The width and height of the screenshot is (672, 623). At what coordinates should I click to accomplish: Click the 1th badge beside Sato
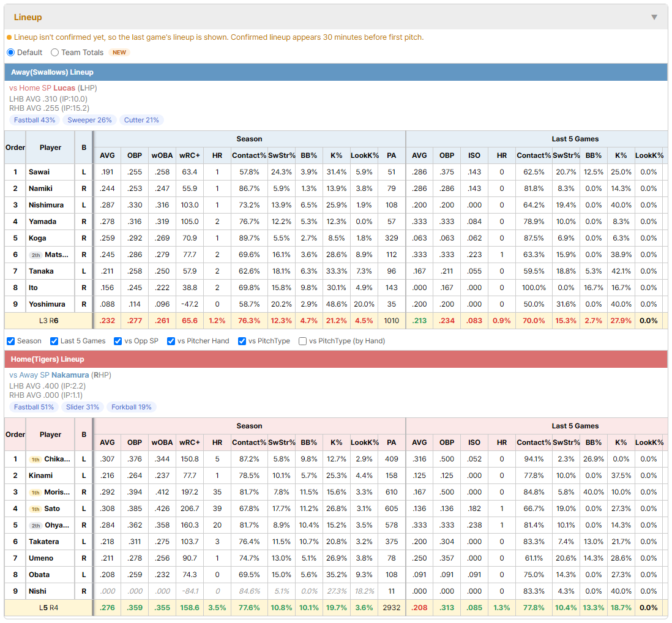tap(35, 509)
